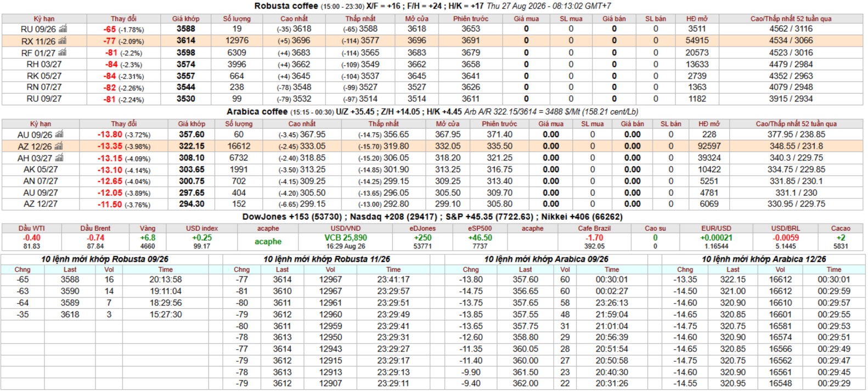Click Robusta volume 12976
This screenshot has width=868, height=392.
237,41
